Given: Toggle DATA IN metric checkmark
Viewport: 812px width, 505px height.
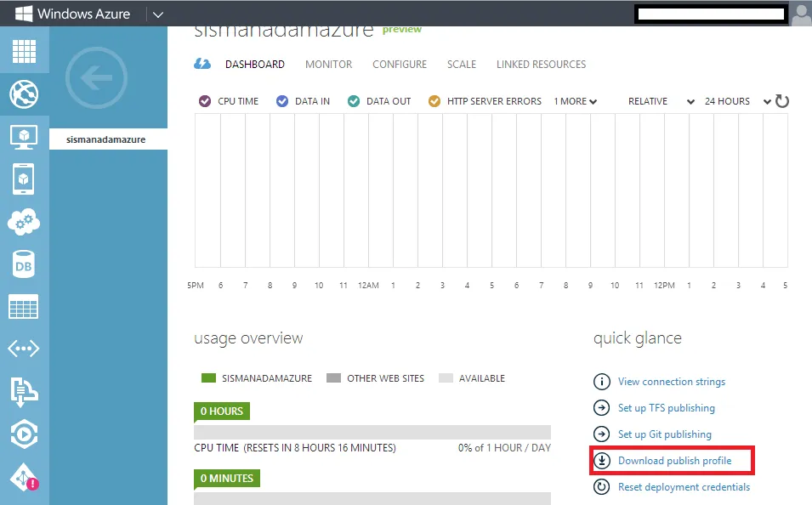Looking at the screenshot, I should click(x=282, y=101).
